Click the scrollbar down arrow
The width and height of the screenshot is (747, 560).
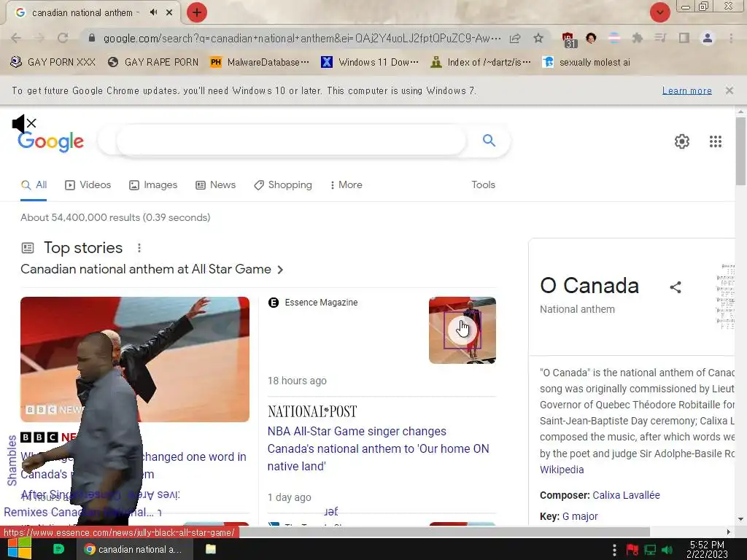point(741,519)
